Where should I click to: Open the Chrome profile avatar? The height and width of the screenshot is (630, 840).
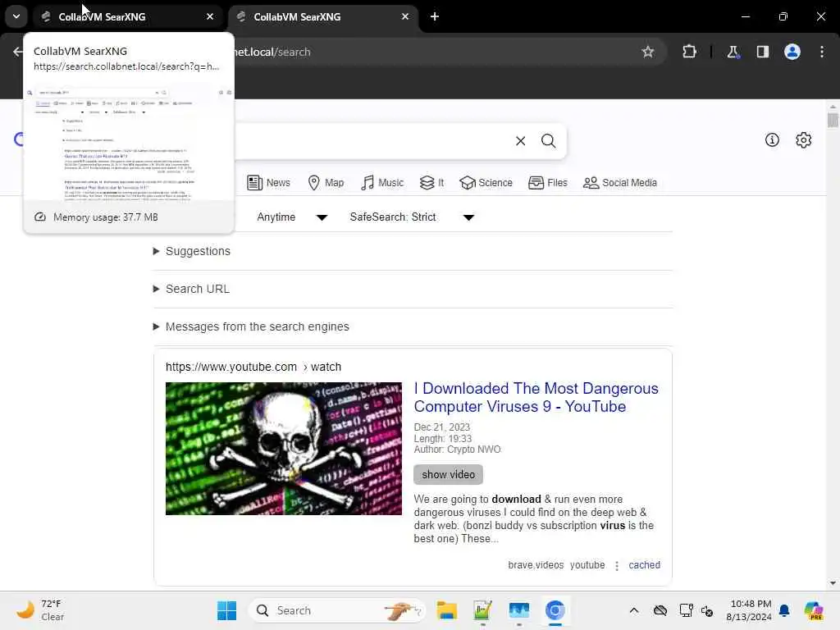click(x=792, y=52)
